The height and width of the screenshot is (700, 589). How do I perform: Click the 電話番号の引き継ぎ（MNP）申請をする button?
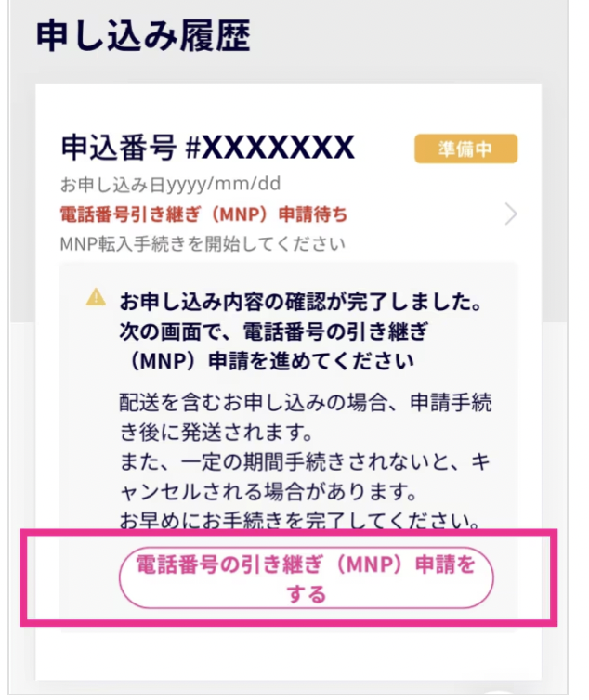(x=307, y=577)
